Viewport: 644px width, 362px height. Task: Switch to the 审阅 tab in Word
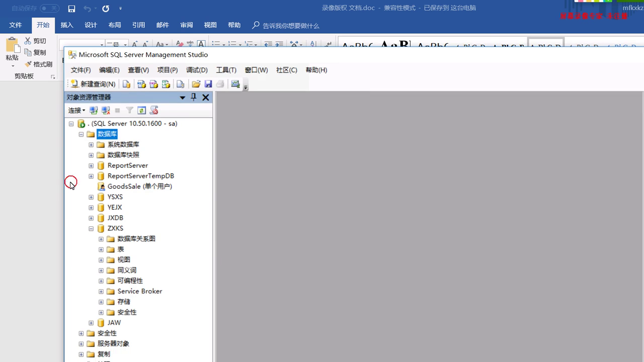[186, 25]
